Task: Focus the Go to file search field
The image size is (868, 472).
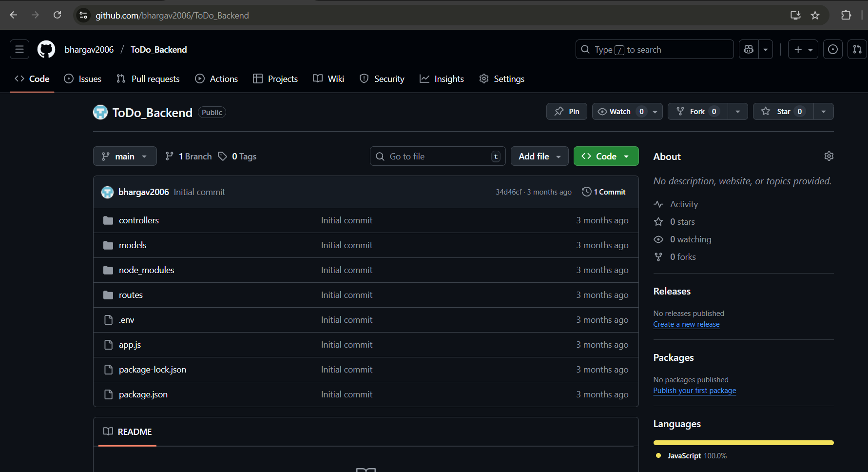Action: [438, 156]
